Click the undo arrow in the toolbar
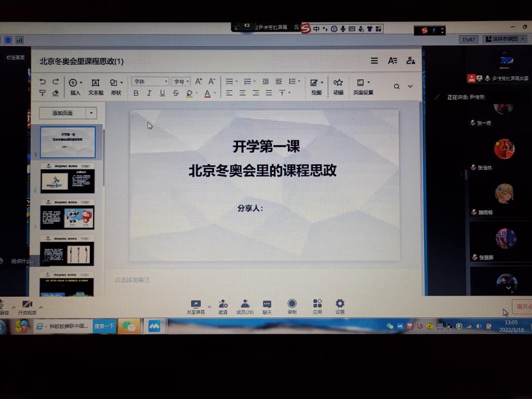Screen dimensions: 532x399 [42, 81]
